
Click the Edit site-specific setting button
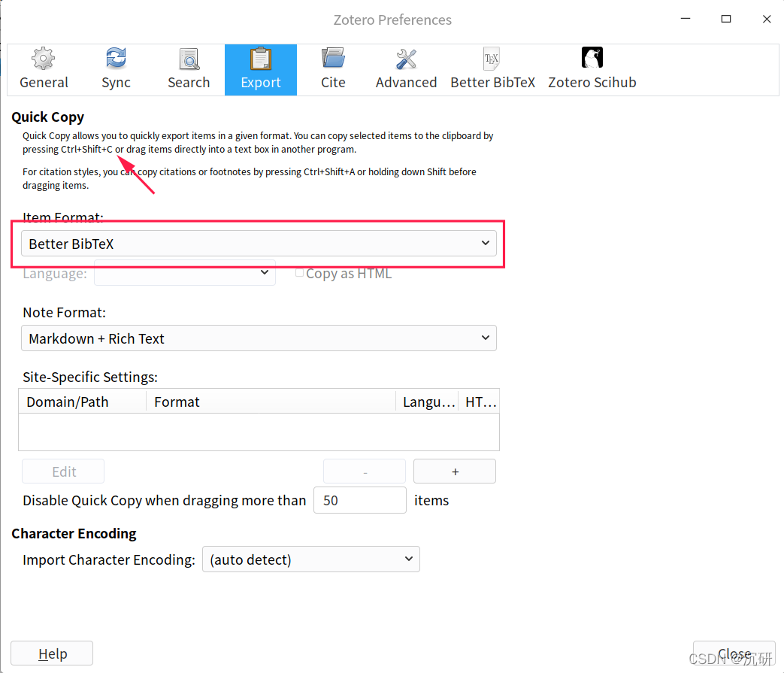[x=63, y=471]
